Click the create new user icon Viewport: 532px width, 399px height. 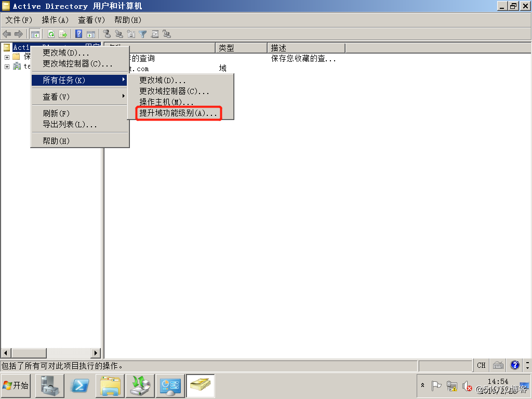pos(107,34)
